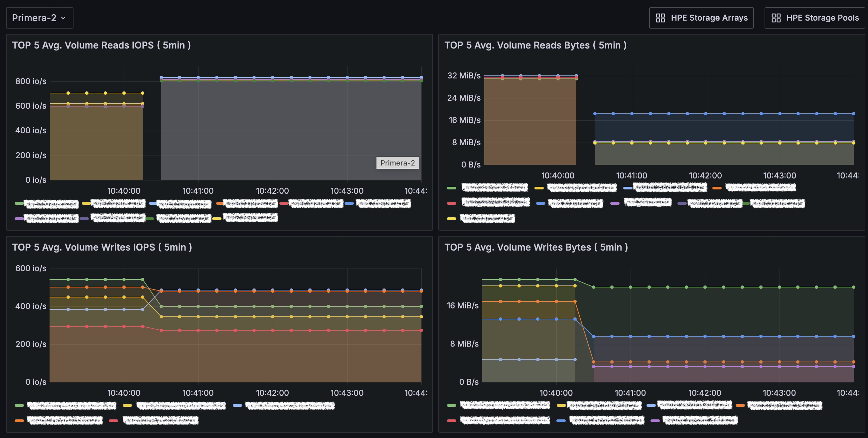The image size is (868, 438).
Task: Open the HPE Storage Pools link
Action: (814, 18)
